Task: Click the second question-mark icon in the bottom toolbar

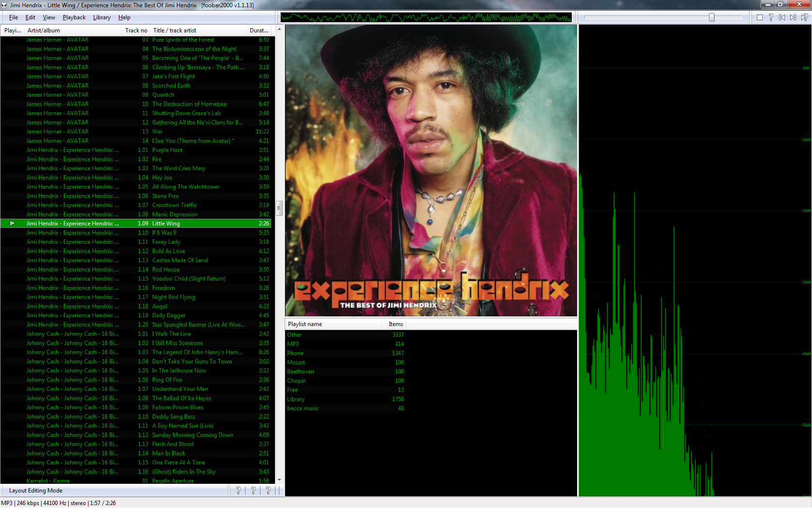Action: [x=253, y=491]
